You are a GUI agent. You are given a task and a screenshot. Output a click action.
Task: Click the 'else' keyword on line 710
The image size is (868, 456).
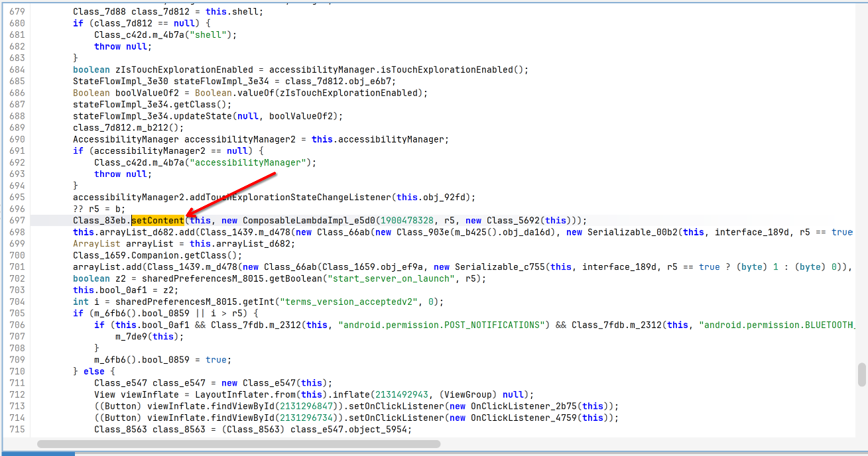[94, 371]
